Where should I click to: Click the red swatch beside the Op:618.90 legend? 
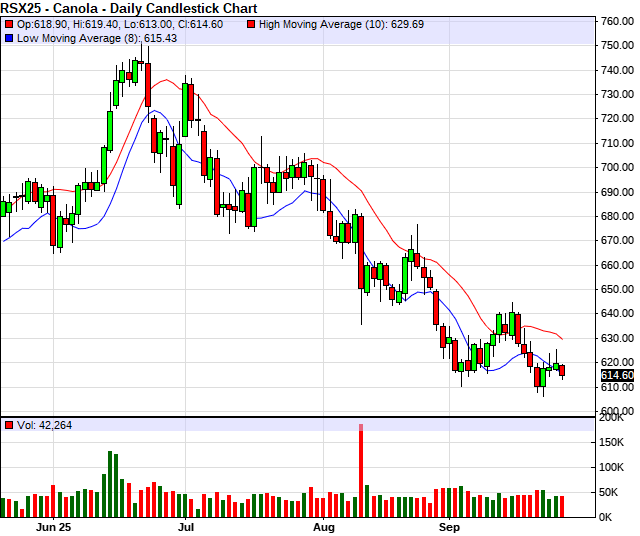tap(9, 22)
